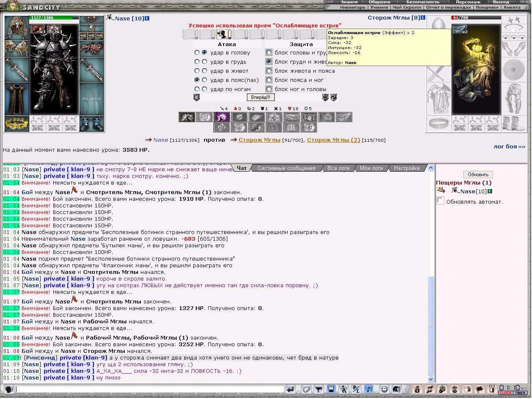Click the circular refresh shield icon beside Вперёд
Screen dimensions: 532x399
coord(333,97)
